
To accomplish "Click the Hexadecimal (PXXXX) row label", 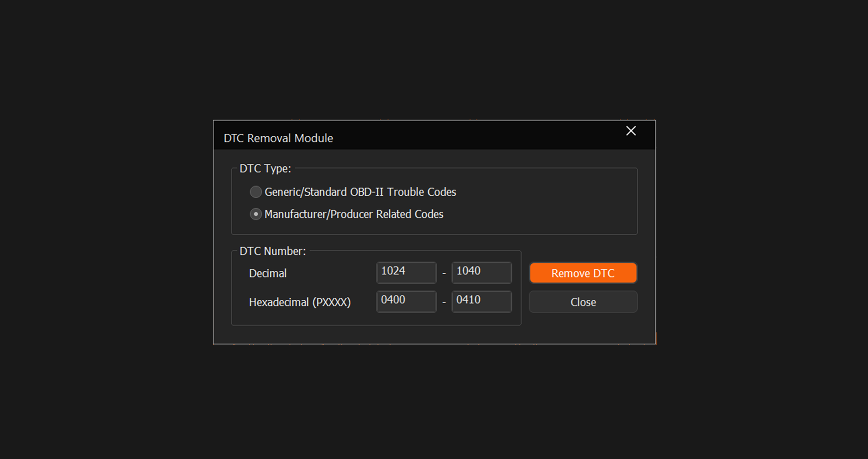I will [x=299, y=302].
